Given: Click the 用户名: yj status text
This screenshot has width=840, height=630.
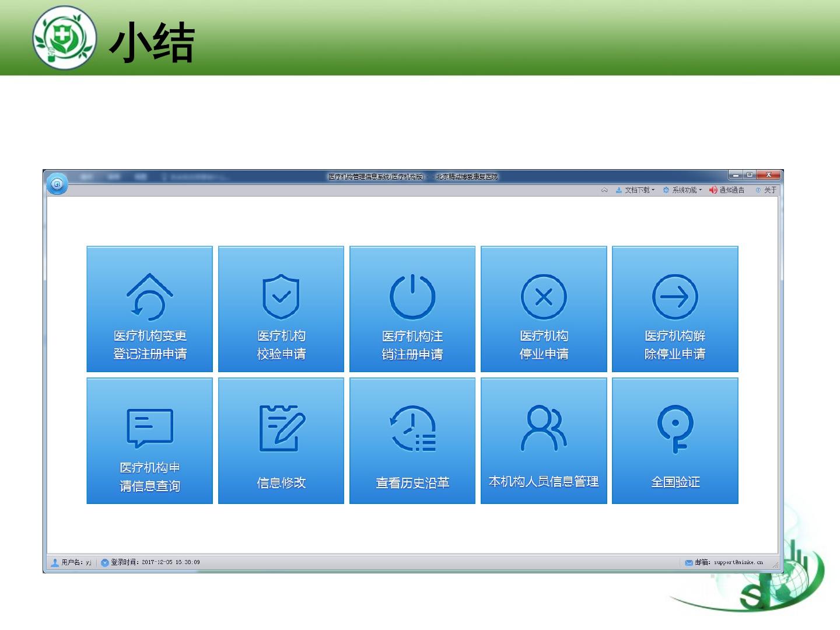Looking at the screenshot, I should (76, 562).
